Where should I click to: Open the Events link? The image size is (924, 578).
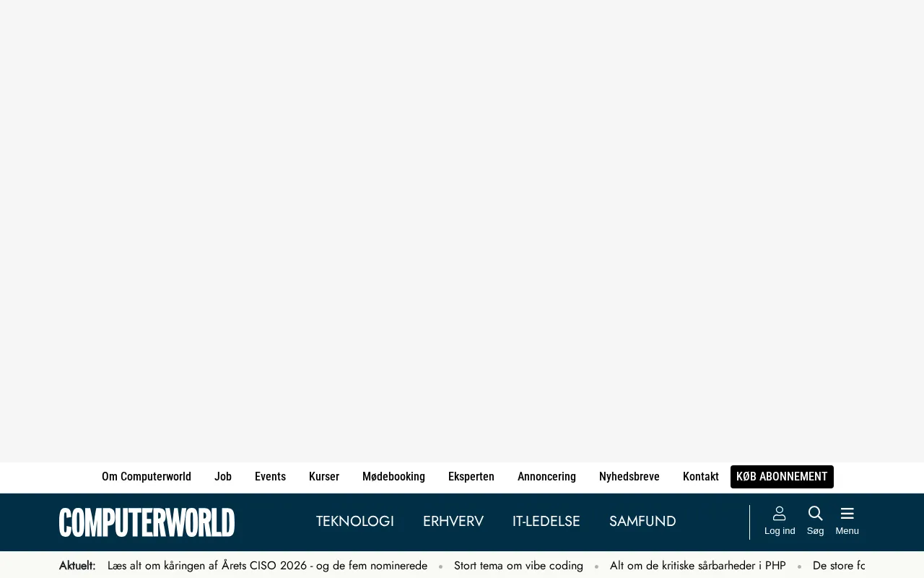[270, 477]
